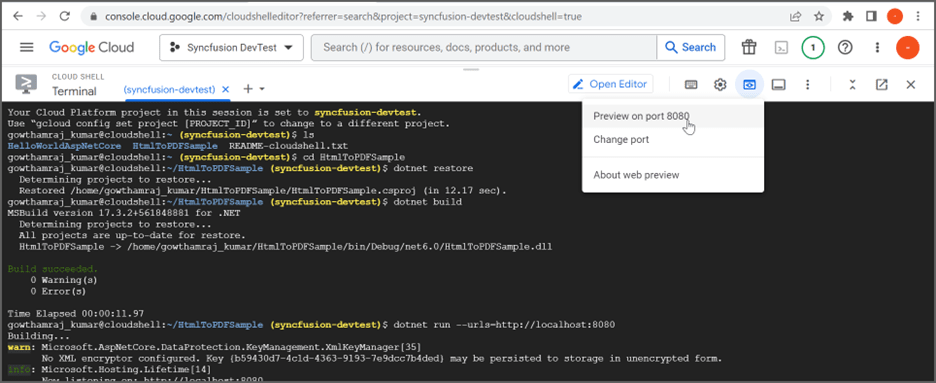Collapse the Cloud Shell panel
Image resolution: width=936 pixels, height=383 pixels.
pyautogui.click(x=852, y=85)
